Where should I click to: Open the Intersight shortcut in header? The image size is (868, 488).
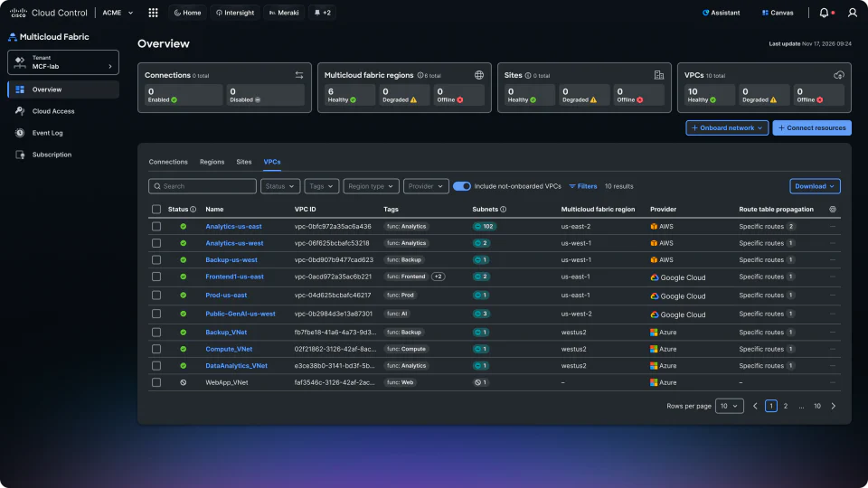pos(235,13)
